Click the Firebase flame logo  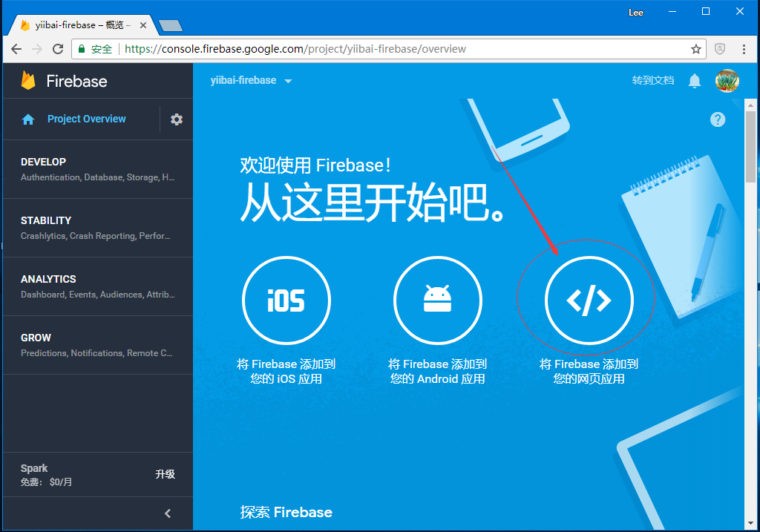pos(29,81)
